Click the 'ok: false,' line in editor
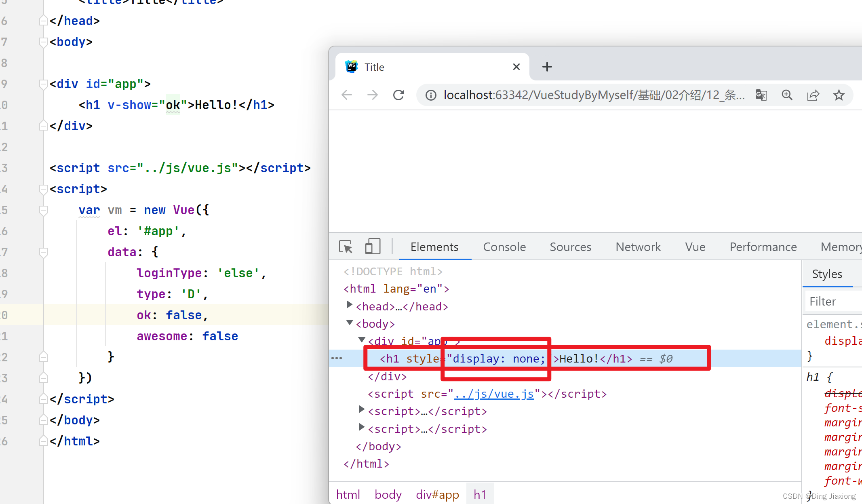 coord(173,315)
